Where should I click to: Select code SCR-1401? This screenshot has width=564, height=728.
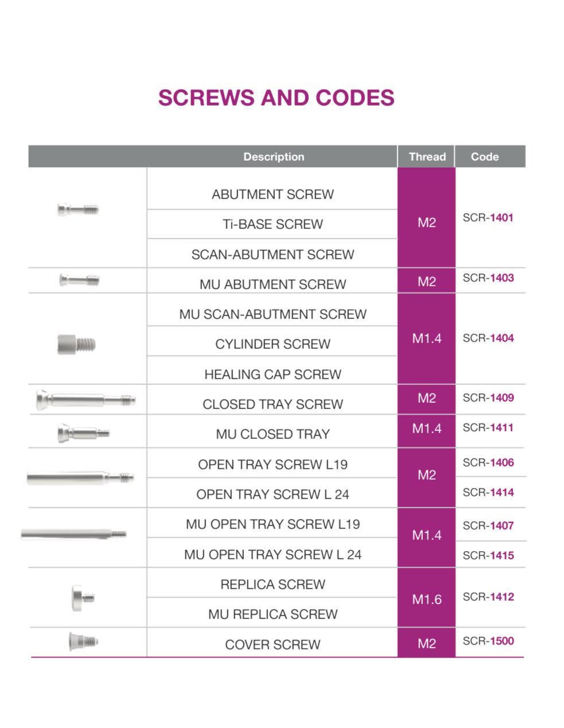[x=488, y=217]
